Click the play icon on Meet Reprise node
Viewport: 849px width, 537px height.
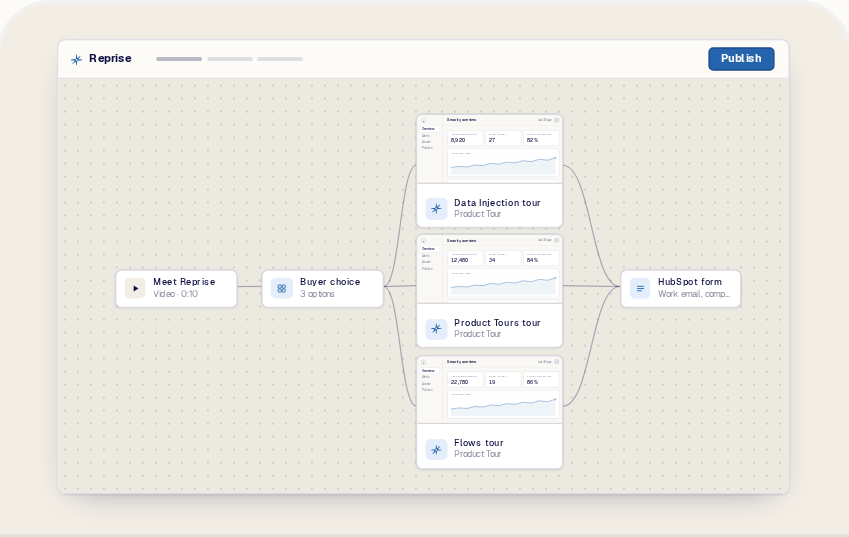[135, 289]
